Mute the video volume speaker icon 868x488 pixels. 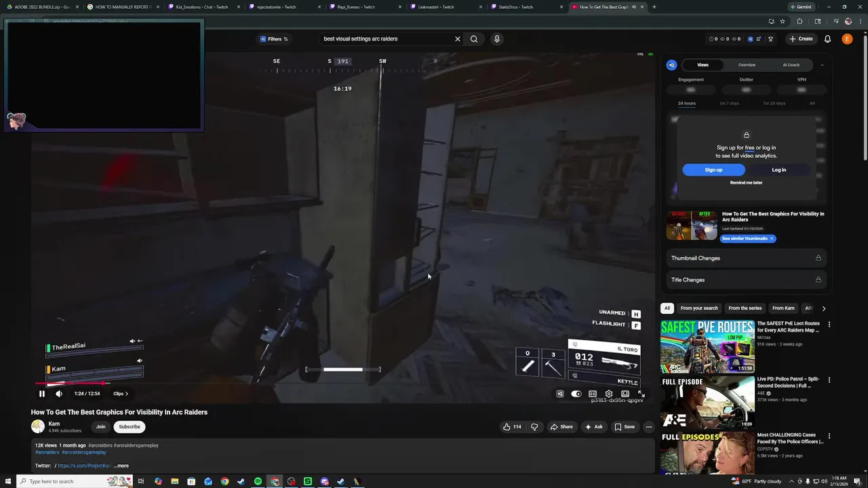tap(59, 394)
